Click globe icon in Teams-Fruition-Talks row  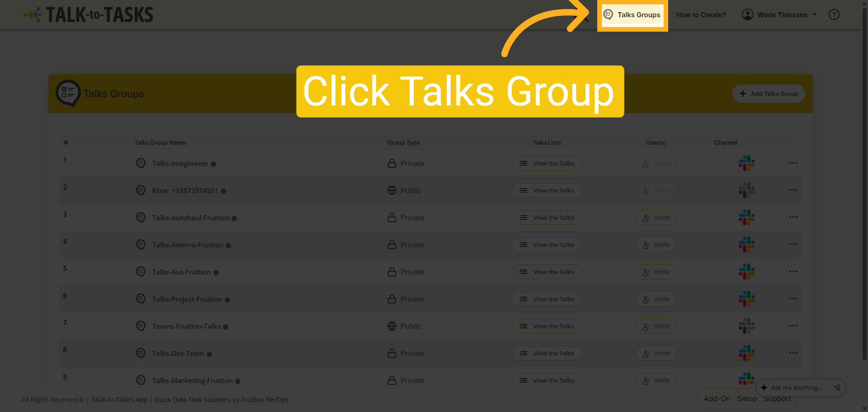(392, 326)
